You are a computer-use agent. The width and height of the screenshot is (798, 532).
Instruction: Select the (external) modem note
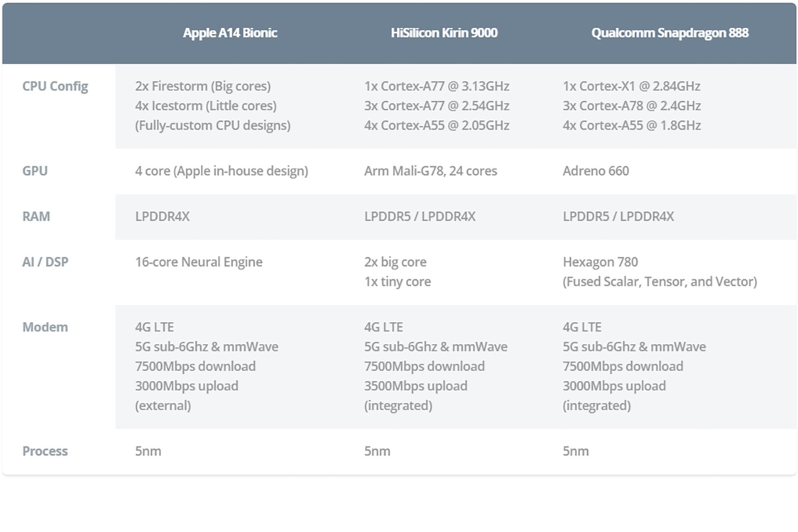(163, 405)
